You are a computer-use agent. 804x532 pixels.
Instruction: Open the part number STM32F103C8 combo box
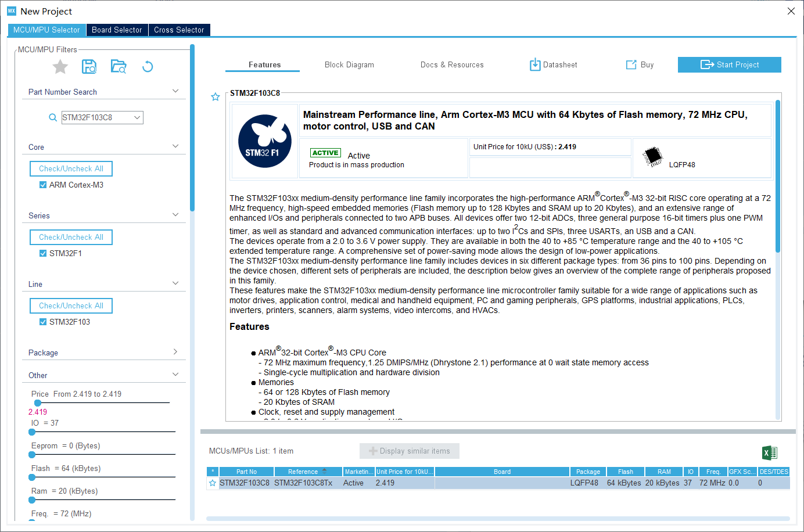(102, 118)
